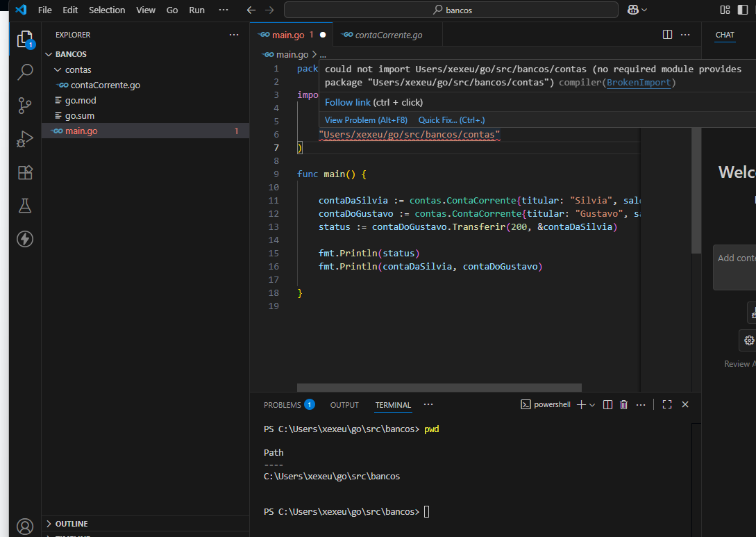Close the terminal panel
Image resolution: width=756 pixels, height=537 pixels.
[685, 405]
